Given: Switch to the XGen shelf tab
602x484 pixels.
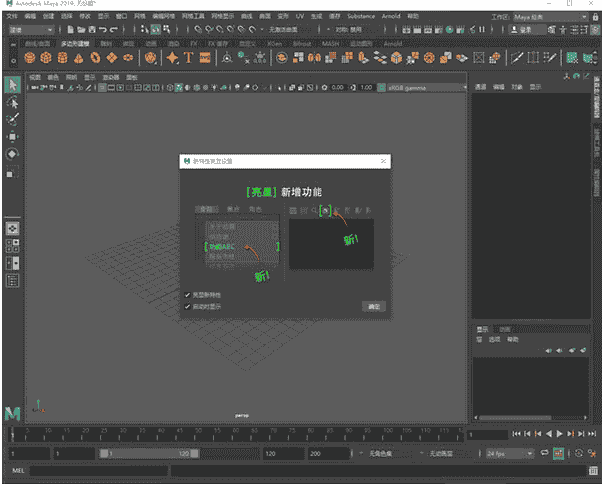Looking at the screenshot, I should 275,43.
